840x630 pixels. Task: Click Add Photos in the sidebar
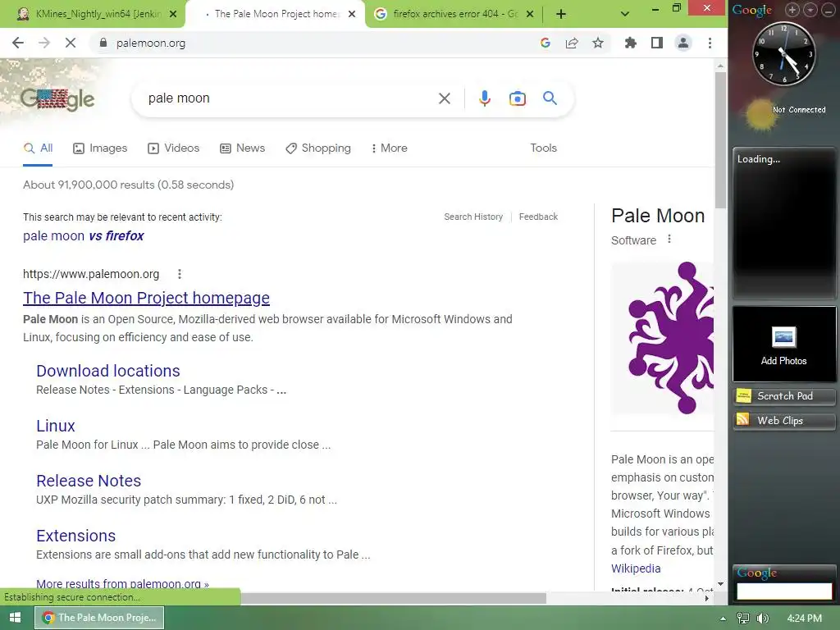pyautogui.click(x=783, y=345)
